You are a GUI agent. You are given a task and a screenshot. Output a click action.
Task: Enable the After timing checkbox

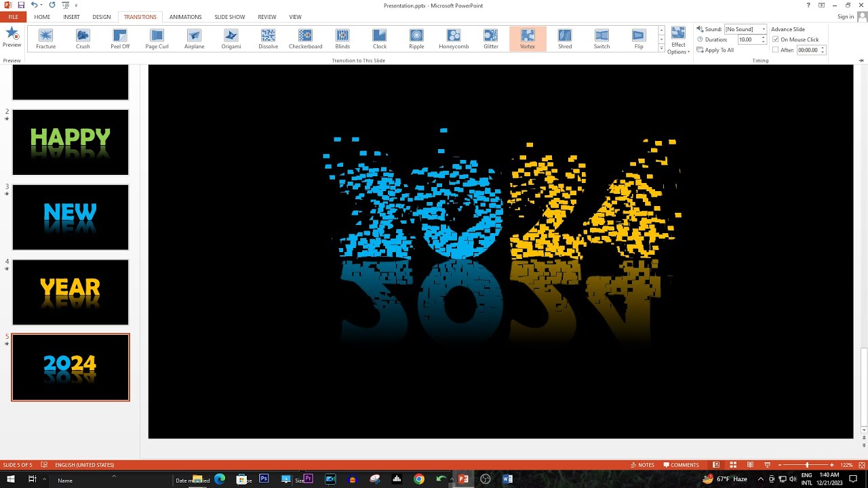point(776,49)
